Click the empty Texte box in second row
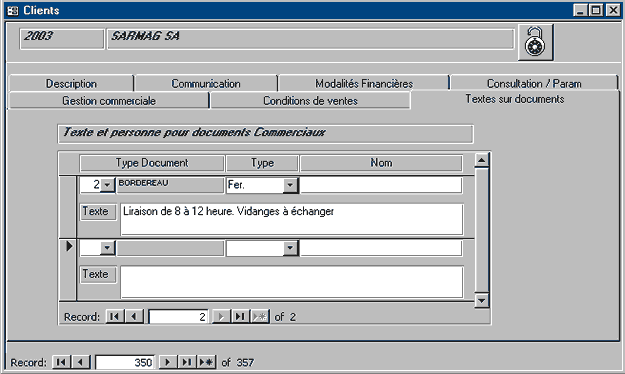Image resolution: width=625 pixels, height=374 pixels. click(292, 282)
